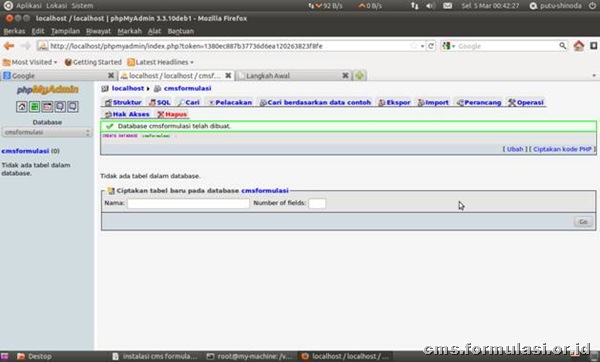Click the Number of fields box

click(317, 203)
